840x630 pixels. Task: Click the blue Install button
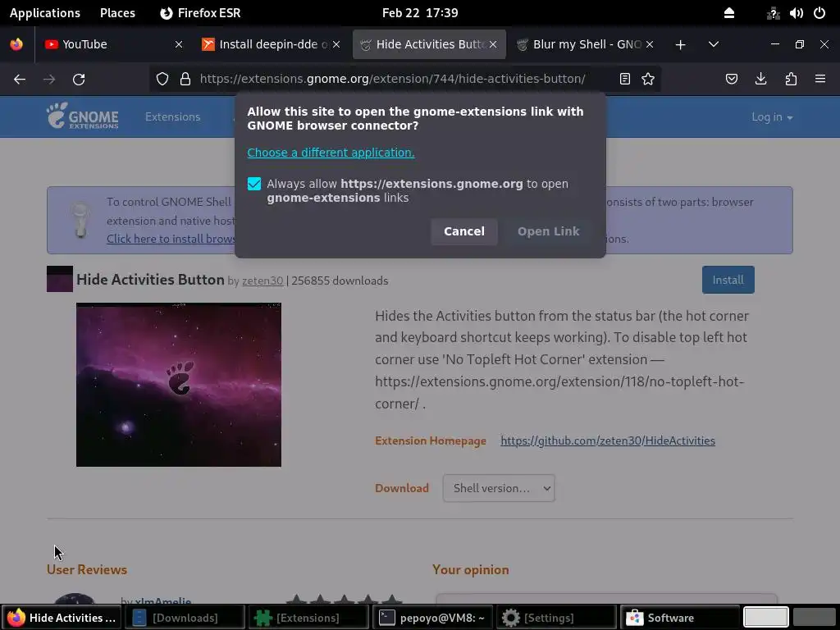[728, 280]
